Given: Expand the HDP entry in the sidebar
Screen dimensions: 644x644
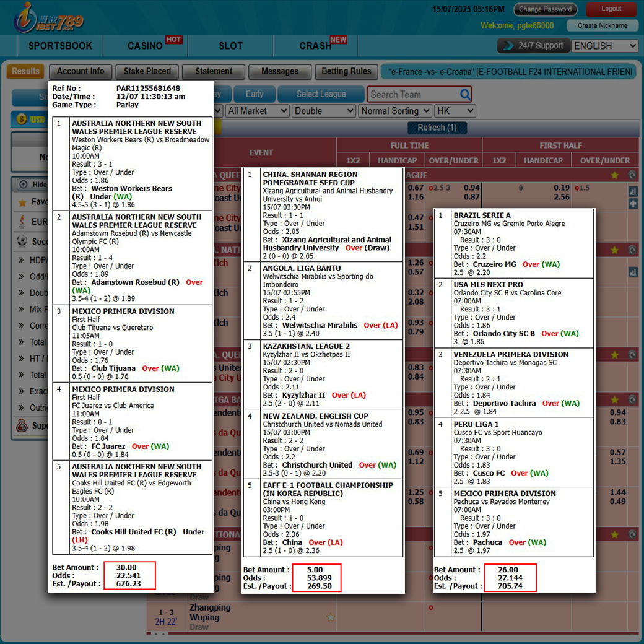Looking at the screenshot, I should pyautogui.click(x=33, y=260).
